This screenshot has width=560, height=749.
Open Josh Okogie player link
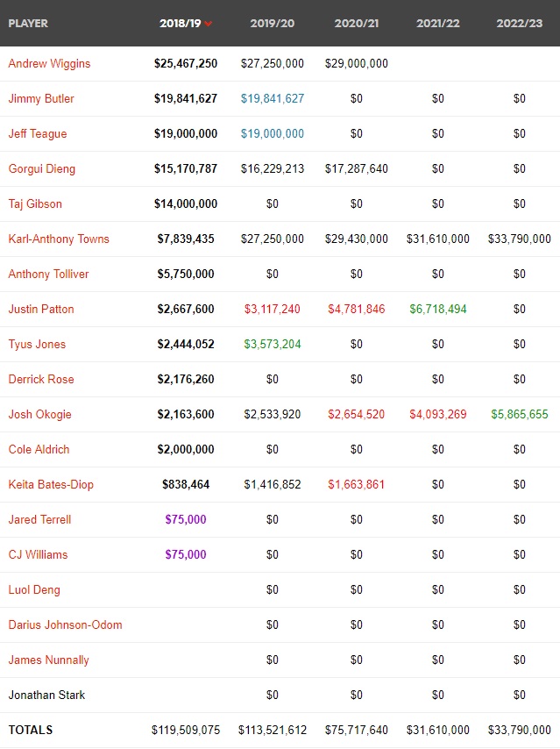point(39,414)
